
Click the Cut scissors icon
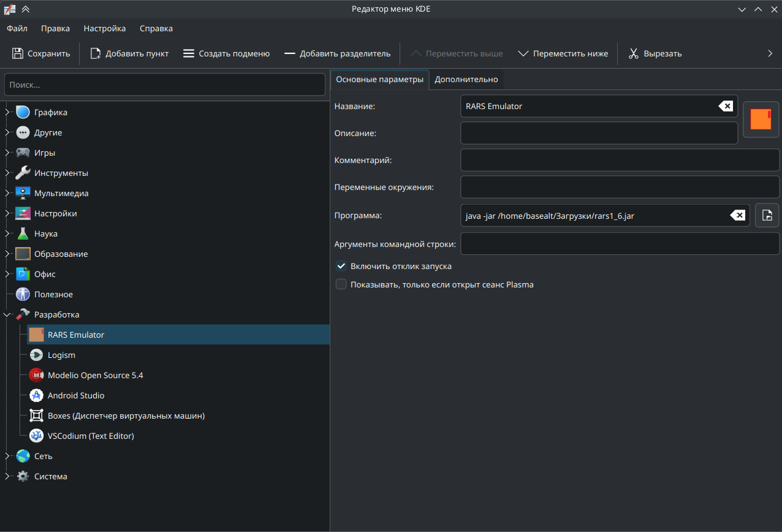click(x=634, y=53)
